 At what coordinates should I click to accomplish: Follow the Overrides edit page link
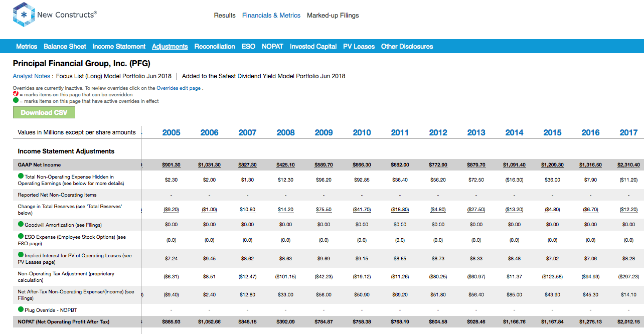click(x=179, y=88)
